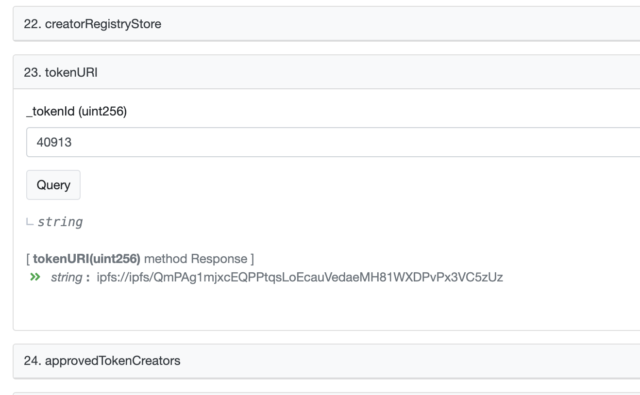The height and width of the screenshot is (395, 640).
Task: Click the Query button
Action: [x=53, y=185]
